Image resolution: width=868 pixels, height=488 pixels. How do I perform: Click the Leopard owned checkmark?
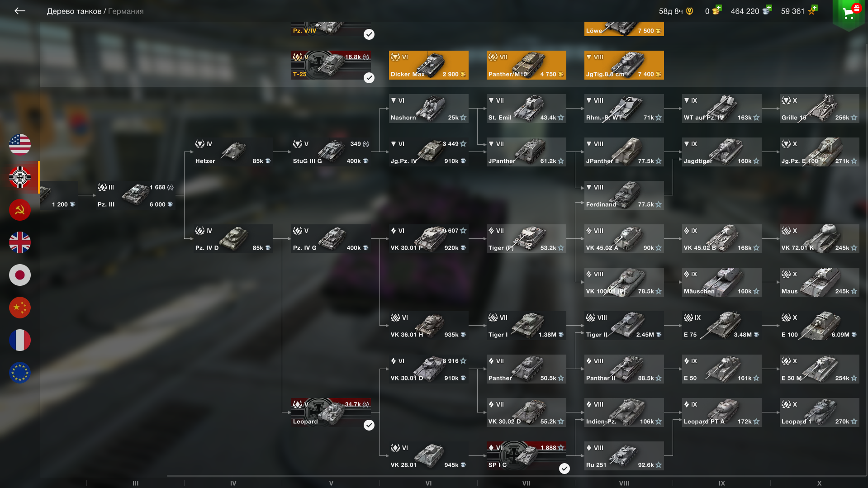pos(369,425)
